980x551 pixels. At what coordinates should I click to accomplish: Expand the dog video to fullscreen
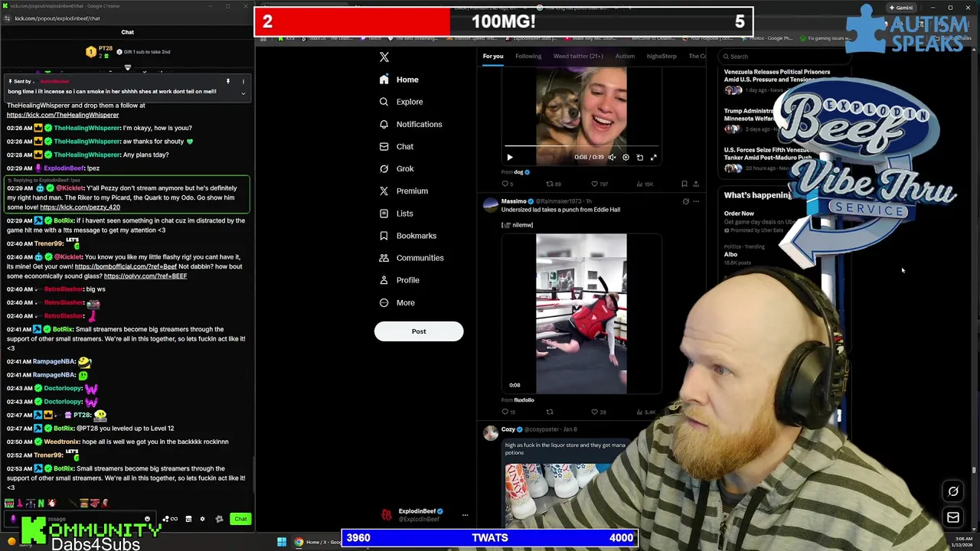click(653, 157)
